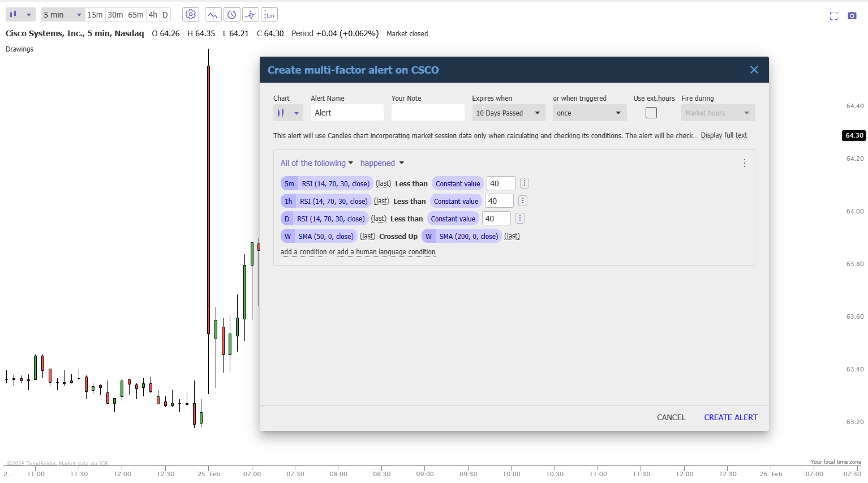Click the W SMA (50, 0, close) pill
Image resolution: width=868 pixels, height=483 pixels.
[319, 236]
